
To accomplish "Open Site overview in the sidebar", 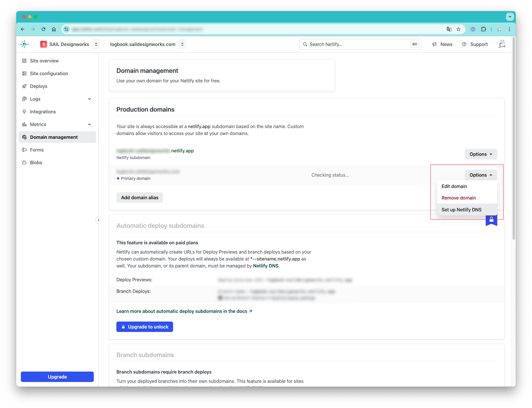I will (x=57, y=61).
